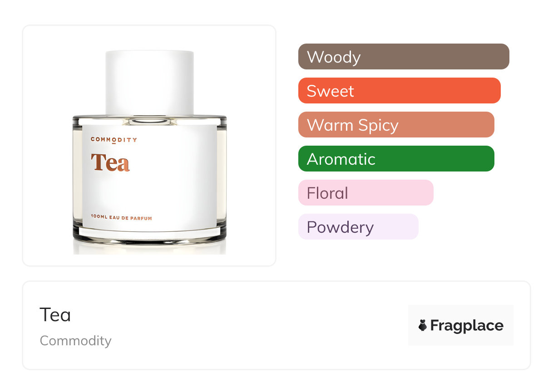Click COMMODITY text on bottle label

pos(114,140)
